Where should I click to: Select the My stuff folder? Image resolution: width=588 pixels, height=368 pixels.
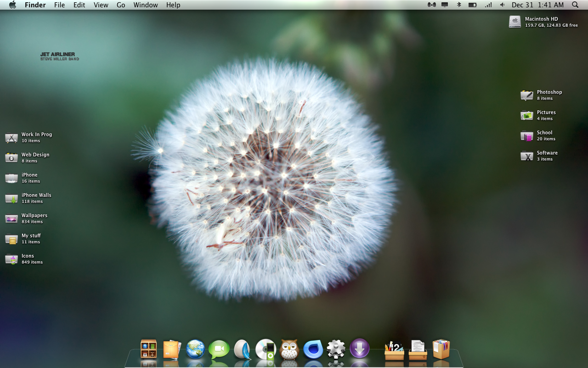tap(11, 239)
